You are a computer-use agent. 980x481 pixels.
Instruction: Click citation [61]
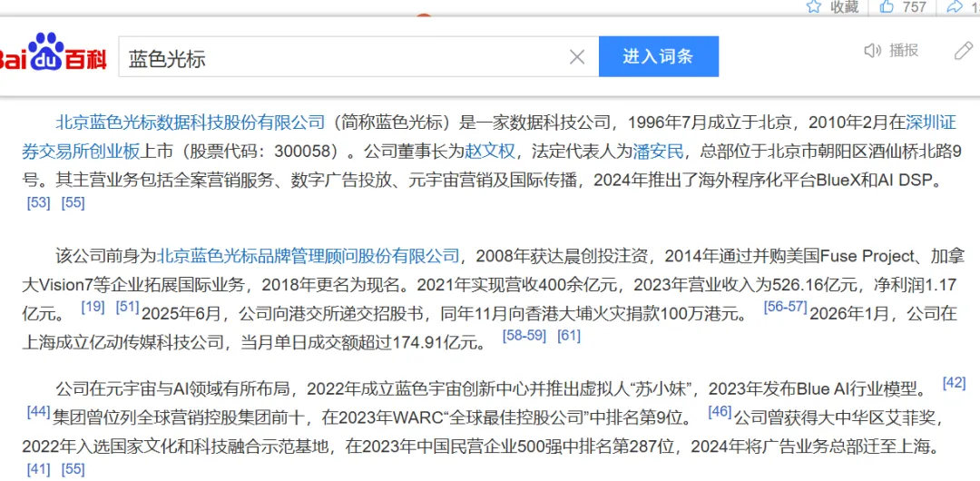point(569,336)
